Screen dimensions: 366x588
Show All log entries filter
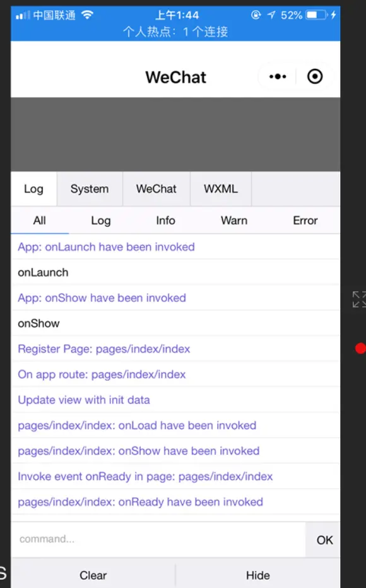(40, 220)
